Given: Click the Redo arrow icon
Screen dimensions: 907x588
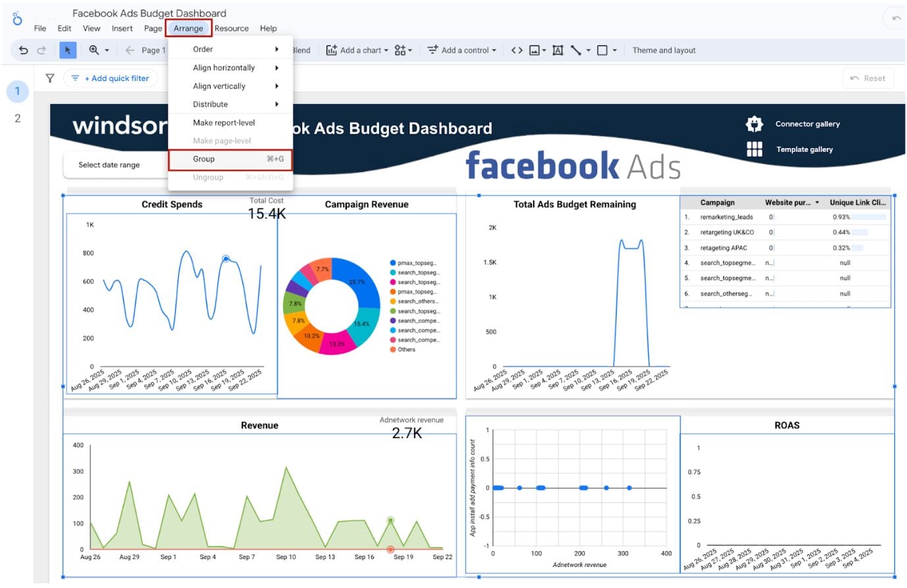Looking at the screenshot, I should click(41, 50).
